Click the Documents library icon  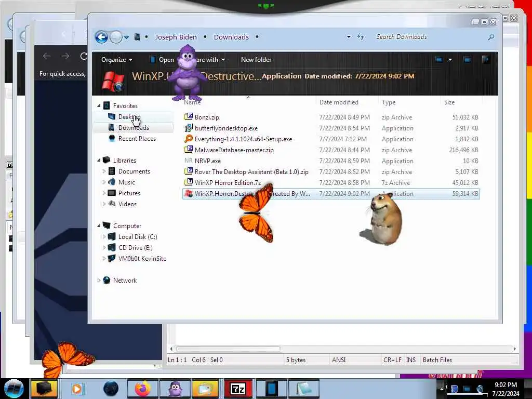(112, 171)
